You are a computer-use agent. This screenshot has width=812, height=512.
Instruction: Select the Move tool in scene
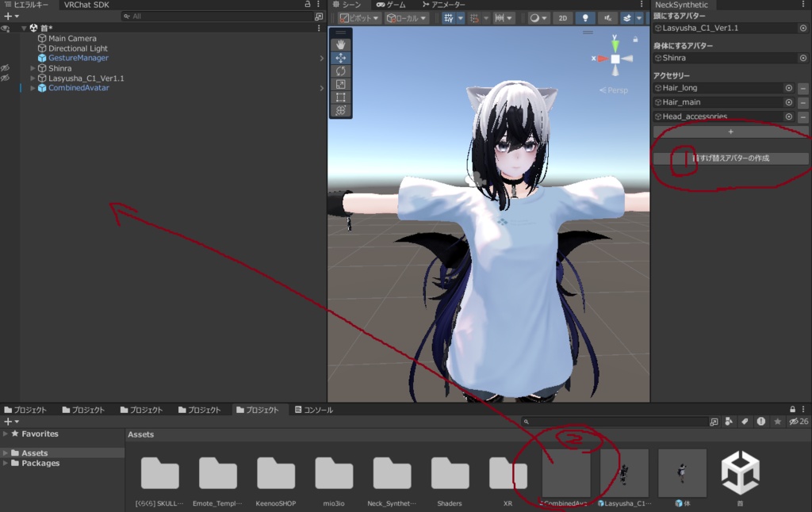tap(340, 58)
